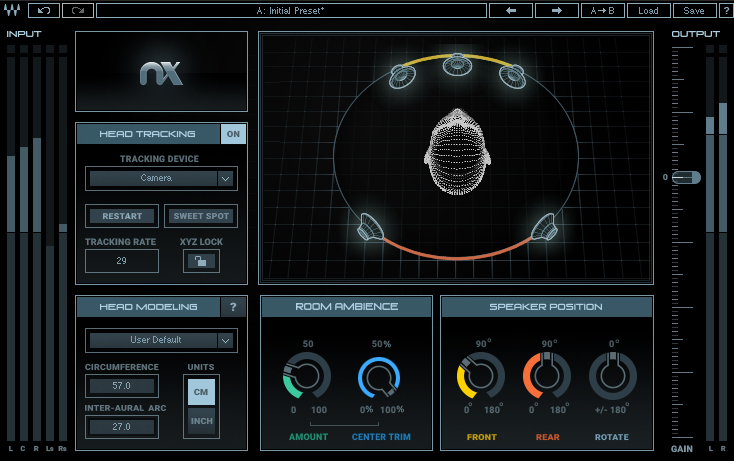Click the Room Ambience Amount knob

coord(307,376)
